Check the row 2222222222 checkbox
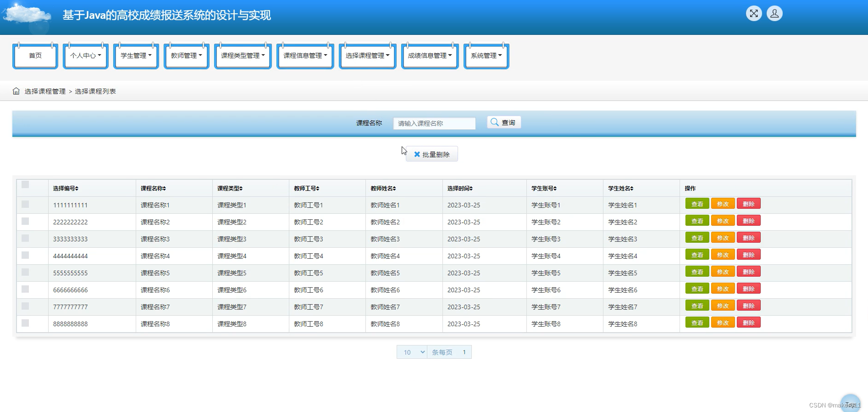The height and width of the screenshot is (412, 868). point(25,221)
